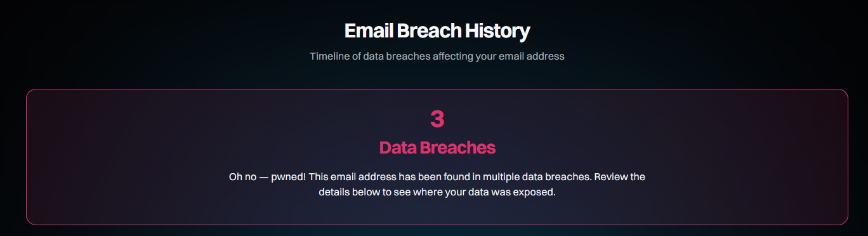Click the word "History" in the heading
868x236 pixels.
[x=497, y=30]
